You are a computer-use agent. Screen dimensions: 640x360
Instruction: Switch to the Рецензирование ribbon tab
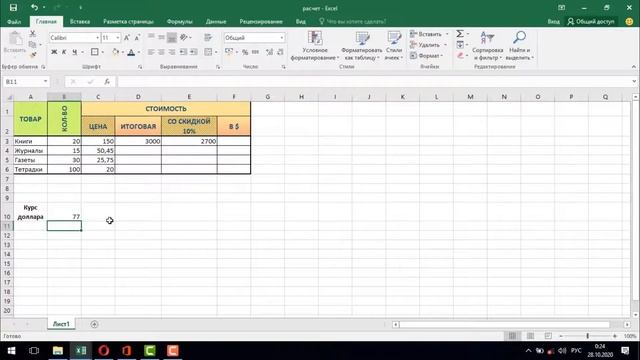pyautogui.click(x=261, y=21)
